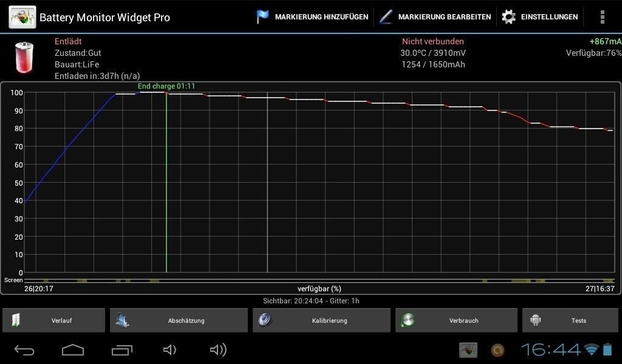622x364 pixels.
Task: Open settings via the gear icon
Action: coord(508,17)
